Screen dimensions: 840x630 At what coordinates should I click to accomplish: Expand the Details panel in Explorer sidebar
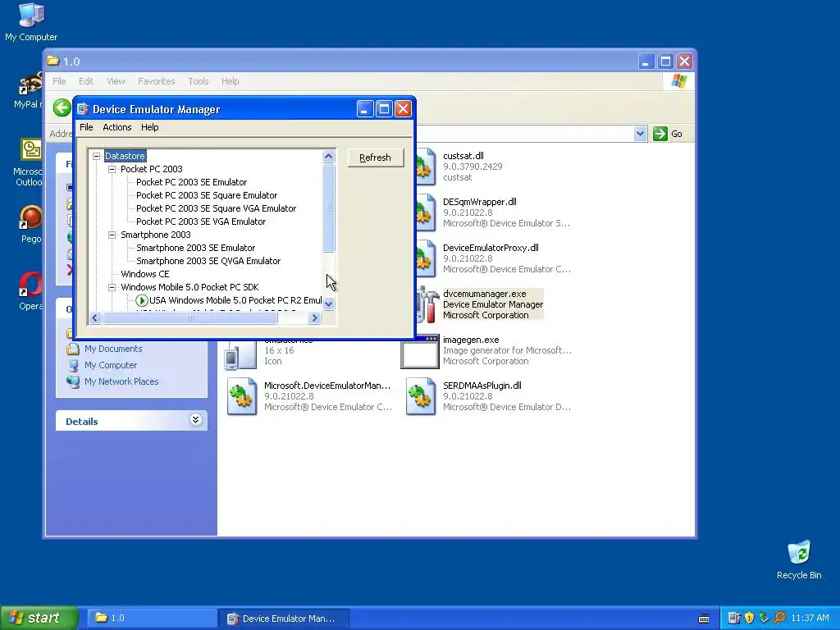(x=195, y=420)
